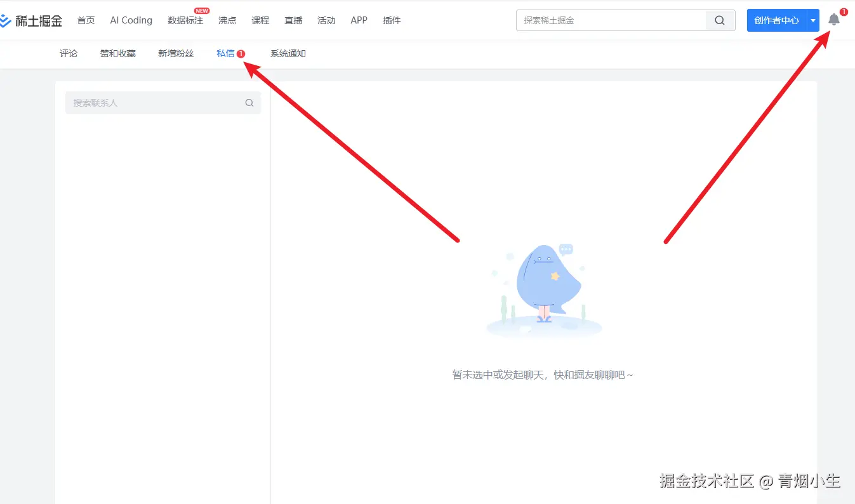View 新增粉丝 notifications
855x504 pixels.
pyautogui.click(x=176, y=53)
